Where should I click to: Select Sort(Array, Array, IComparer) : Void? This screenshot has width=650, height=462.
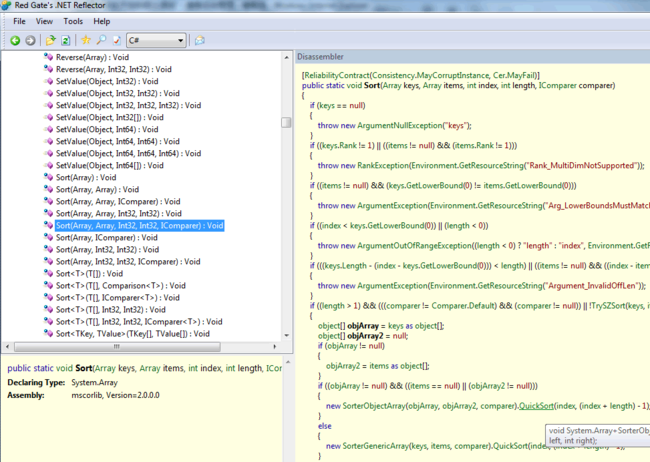pos(118,202)
